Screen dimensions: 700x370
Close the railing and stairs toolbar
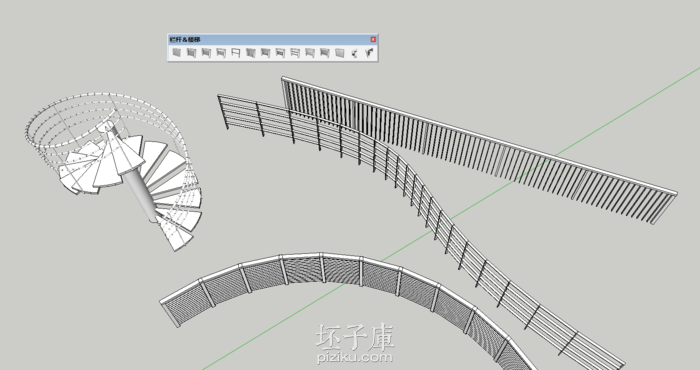373,39
